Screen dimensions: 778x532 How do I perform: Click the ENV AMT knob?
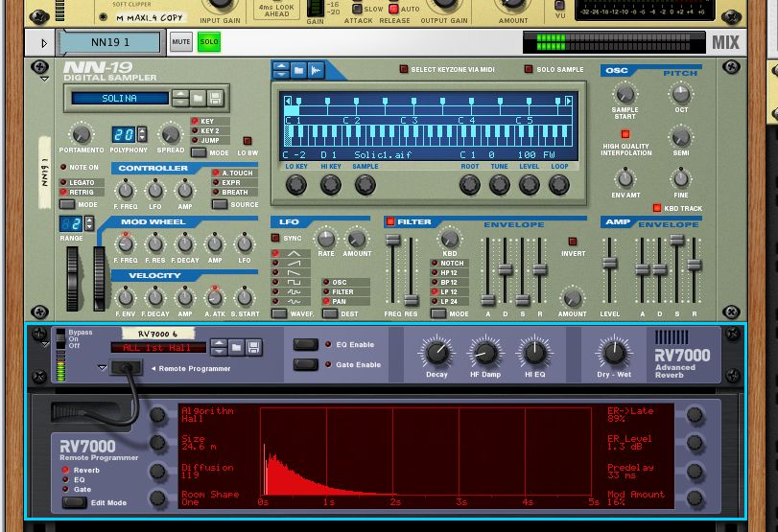625,178
